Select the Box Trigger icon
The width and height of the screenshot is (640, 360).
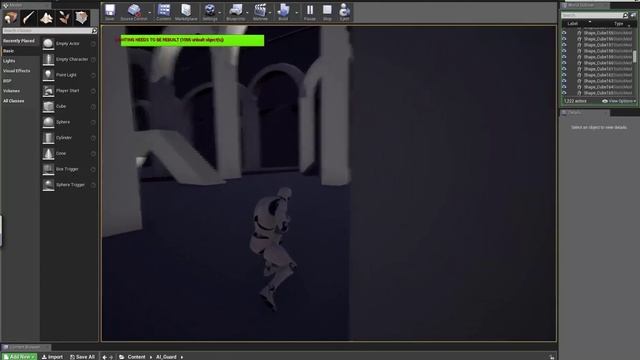click(48, 169)
